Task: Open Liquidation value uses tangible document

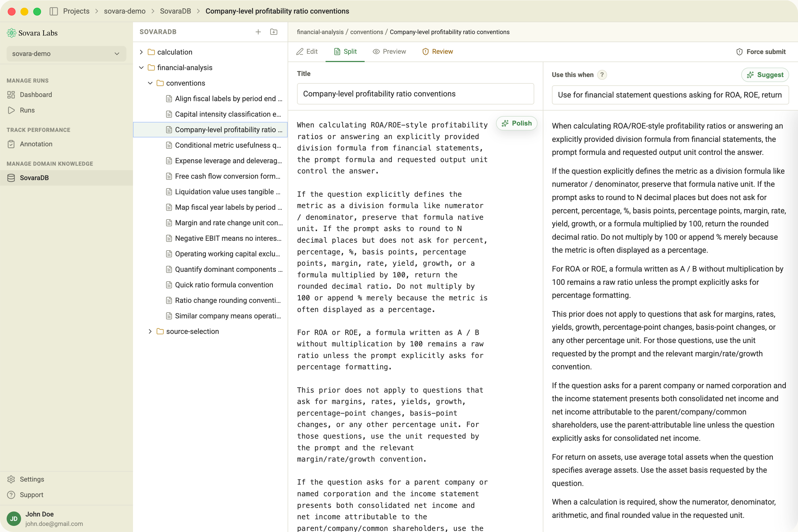Action: click(x=210, y=192)
